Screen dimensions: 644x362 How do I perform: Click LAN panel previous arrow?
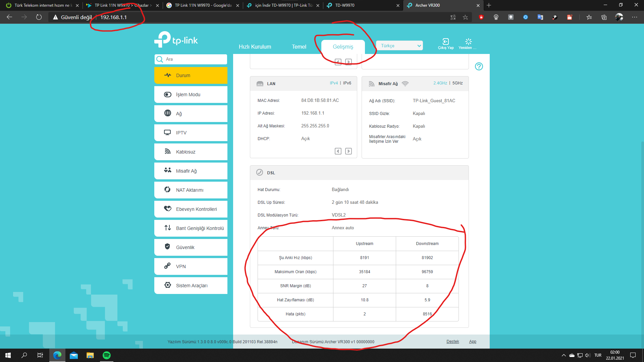(338, 151)
